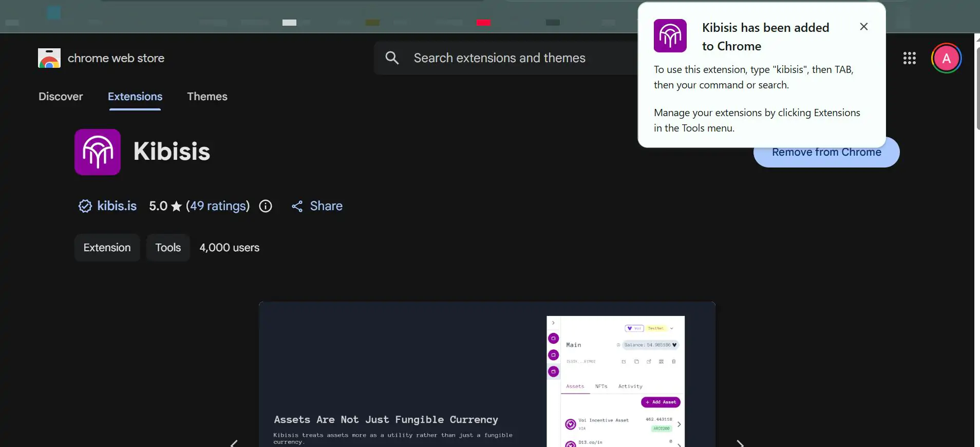Viewport: 980px width, 447px height.
Task: Switch to the Discover tab
Action: [x=61, y=97]
